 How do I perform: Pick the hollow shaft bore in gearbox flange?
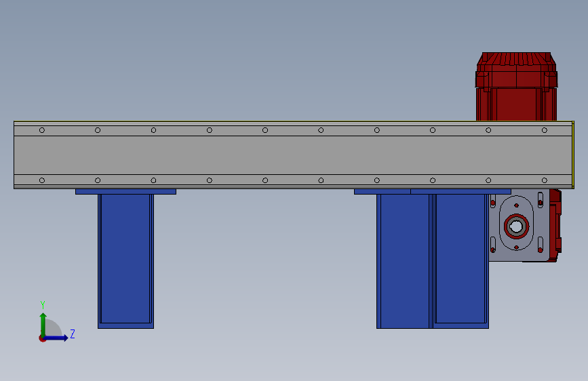point(516,226)
